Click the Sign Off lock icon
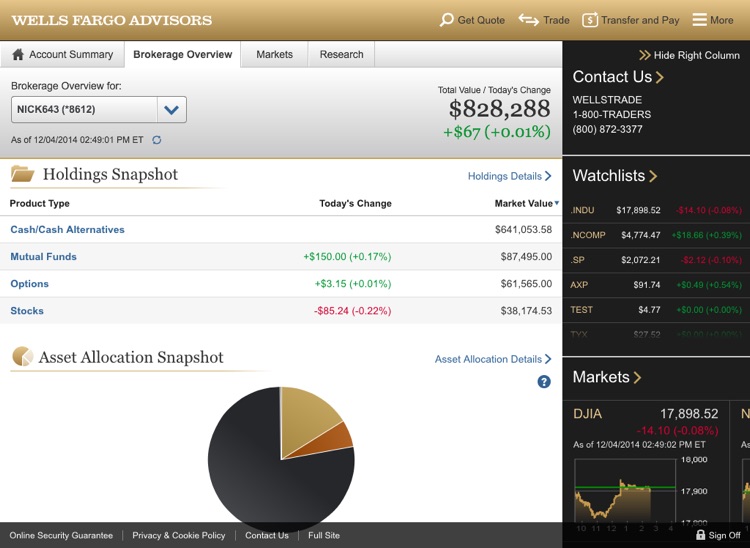 pos(700,535)
